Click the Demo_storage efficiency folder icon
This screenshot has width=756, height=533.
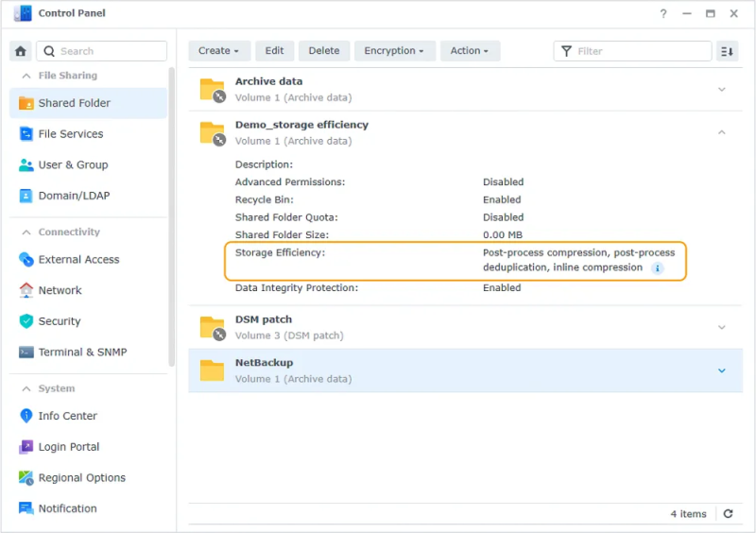(213, 133)
